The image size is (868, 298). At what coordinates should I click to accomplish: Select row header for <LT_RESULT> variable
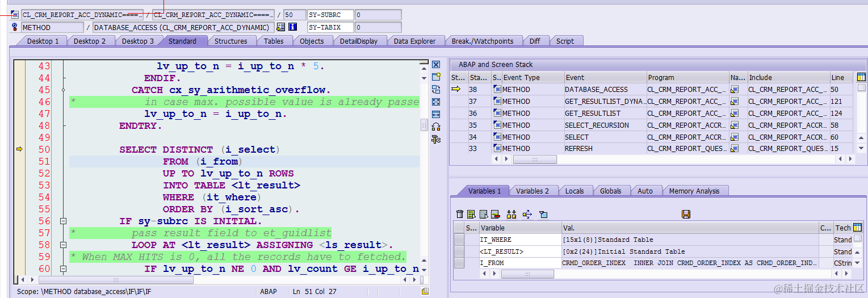459,251
